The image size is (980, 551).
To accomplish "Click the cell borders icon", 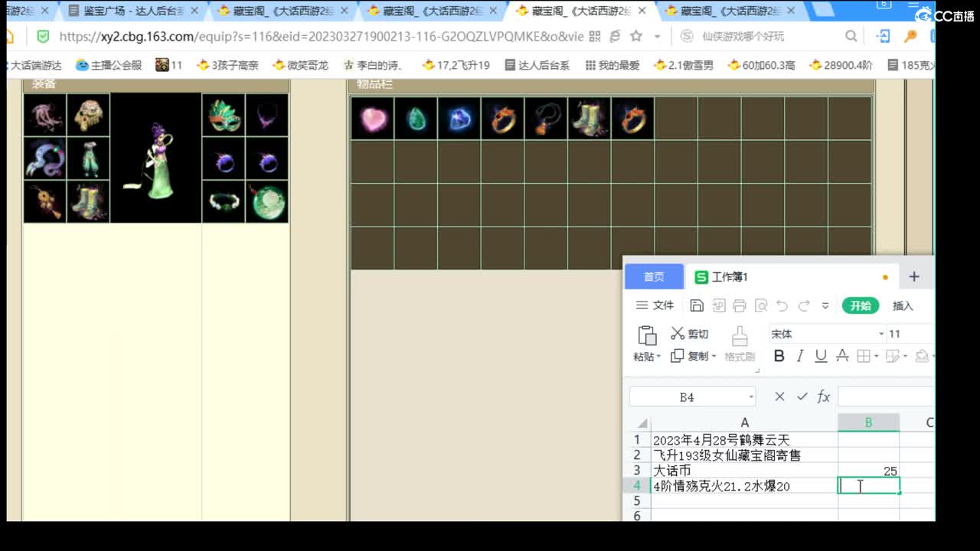I will 863,356.
